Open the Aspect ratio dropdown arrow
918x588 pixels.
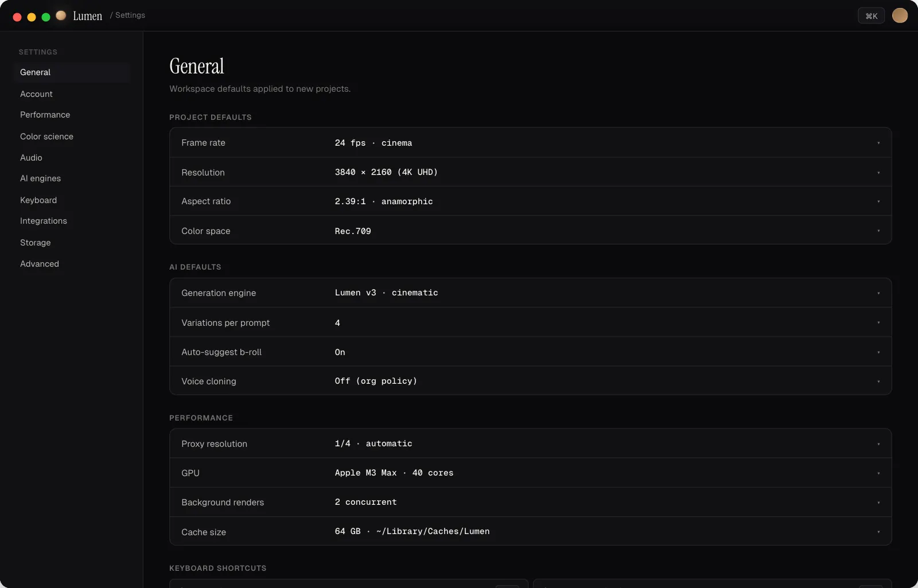[878, 201]
